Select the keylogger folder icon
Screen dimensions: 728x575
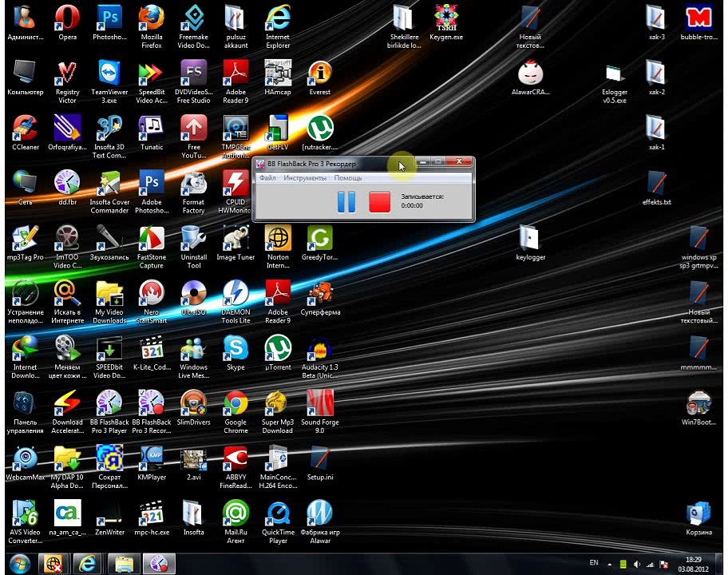pos(530,243)
